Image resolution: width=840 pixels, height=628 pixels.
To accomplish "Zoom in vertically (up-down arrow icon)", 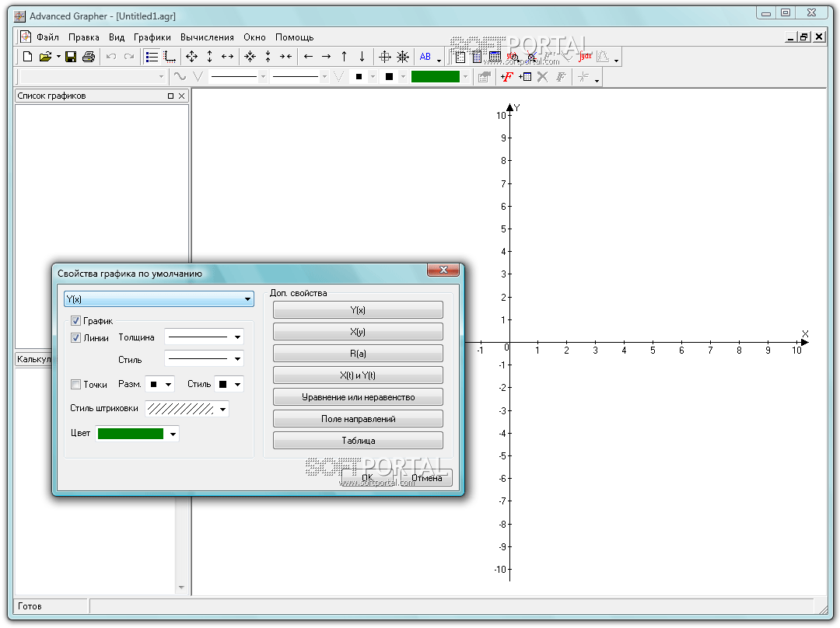I will coord(209,56).
